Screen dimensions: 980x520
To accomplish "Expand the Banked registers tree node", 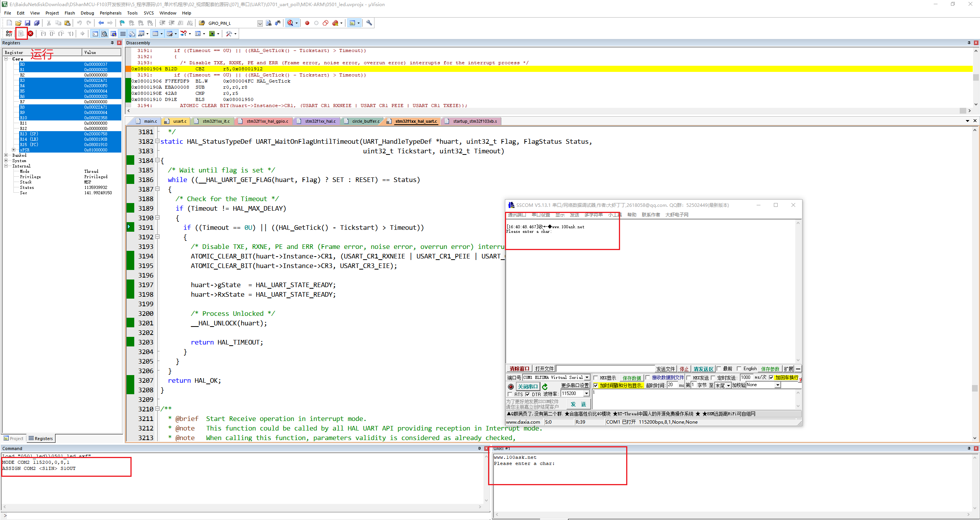I will [x=6, y=155].
